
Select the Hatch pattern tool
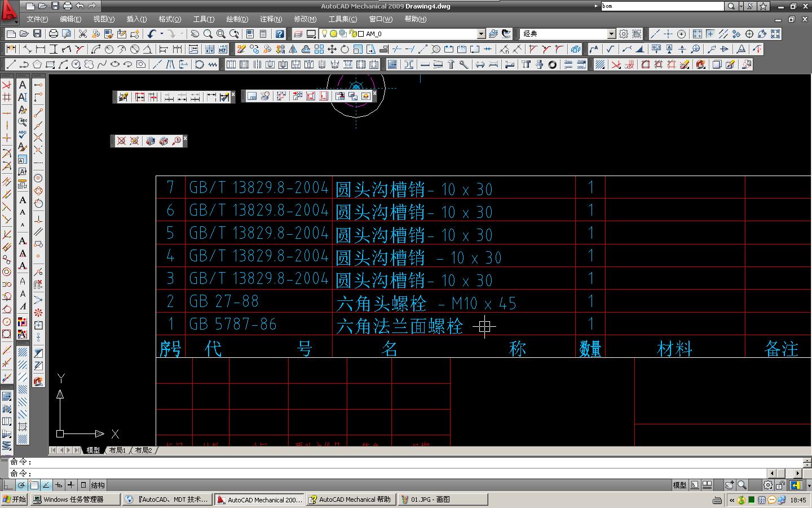click(x=600, y=65)
